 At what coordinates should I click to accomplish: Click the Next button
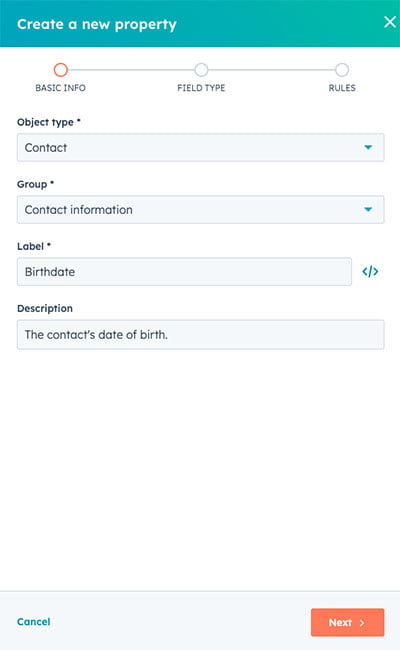(347, 622)
